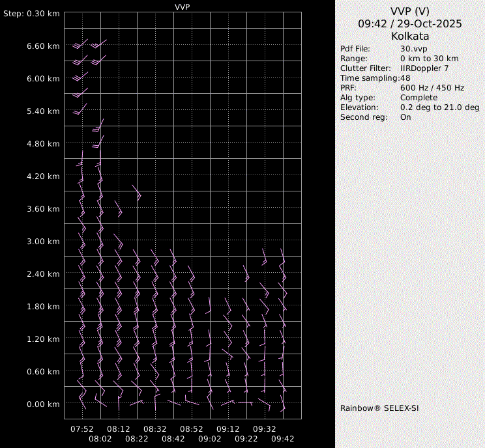Select the PRF value 600 Hz / 450 Hz
The image size is (485, 448).
coord(432,88)
